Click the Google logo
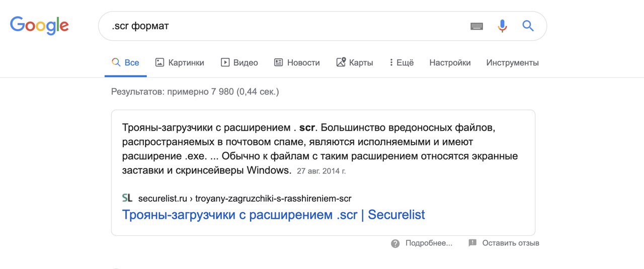 coord(39,26)
